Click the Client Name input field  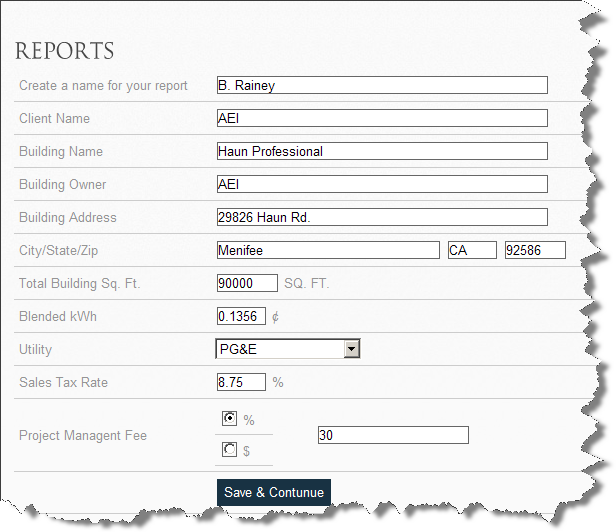[x=382, y=118]
